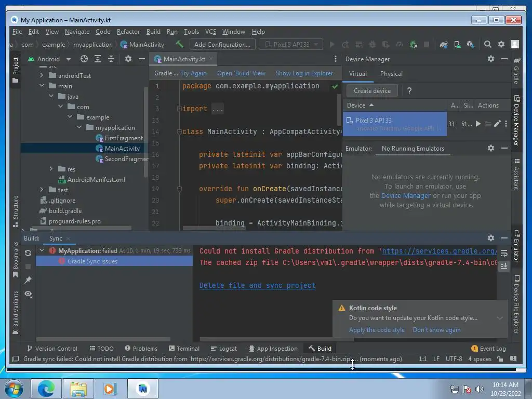The height and width of the screenshot is (399, 532).
Task: Click the Search Everywhere magnifier icon
Action: pyautogui.click(x=487, y=45)
